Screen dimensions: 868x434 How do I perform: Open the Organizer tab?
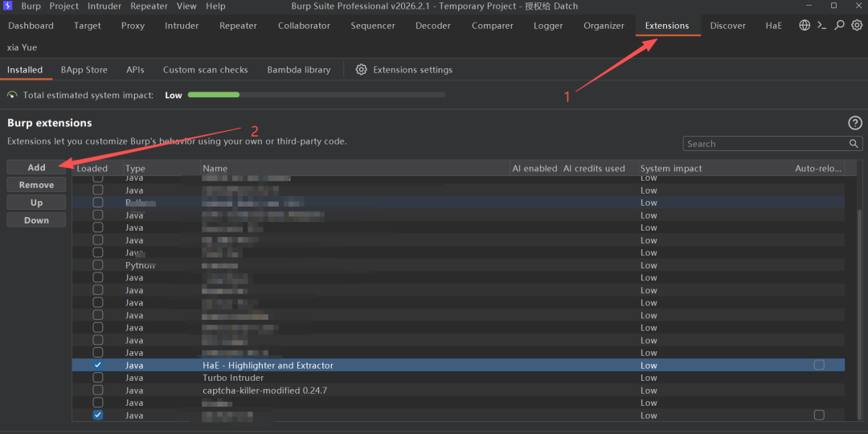(x=604, y=26)
